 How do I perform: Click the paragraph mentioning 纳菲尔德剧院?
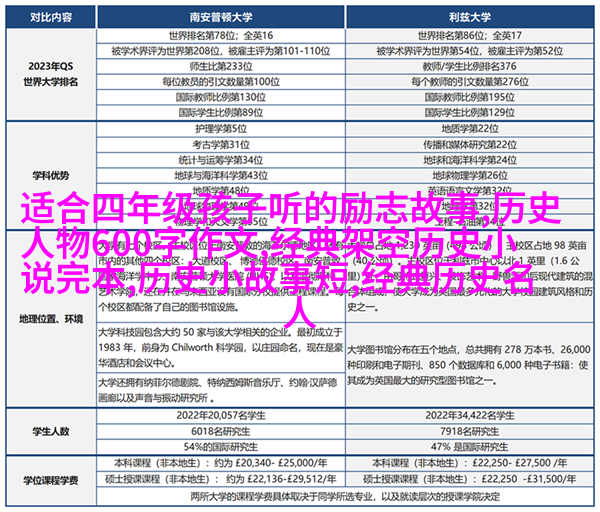tap(221, 390)
